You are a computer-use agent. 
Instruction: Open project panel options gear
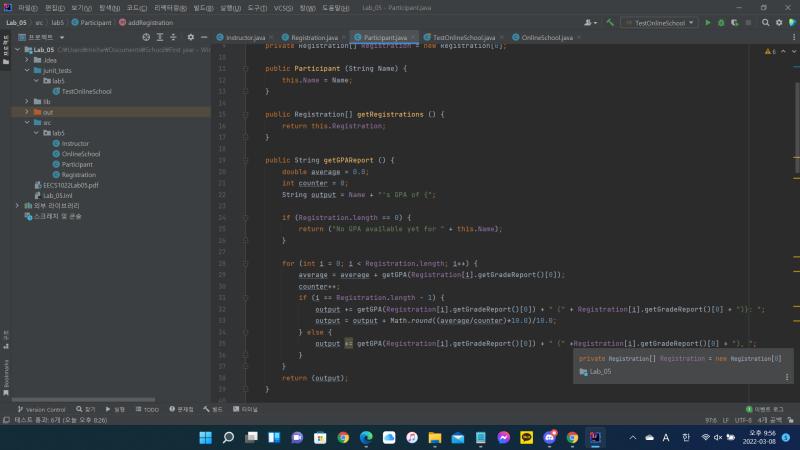[x=190, y=37]
